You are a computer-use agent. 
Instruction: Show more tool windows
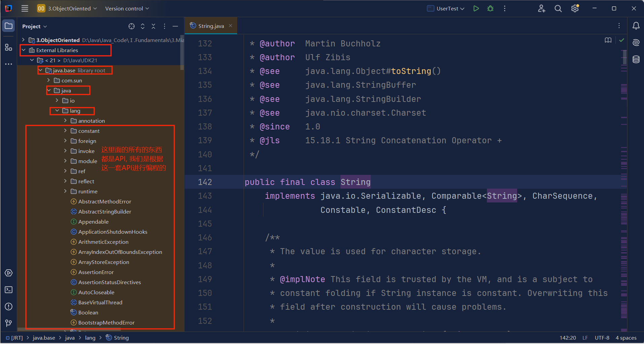(x=9, y=64)
